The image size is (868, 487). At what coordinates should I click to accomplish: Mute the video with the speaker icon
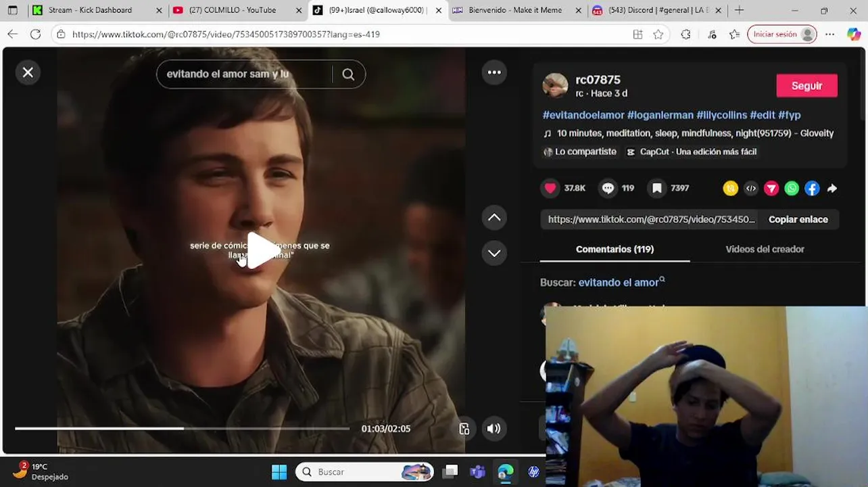coord(493,428)
